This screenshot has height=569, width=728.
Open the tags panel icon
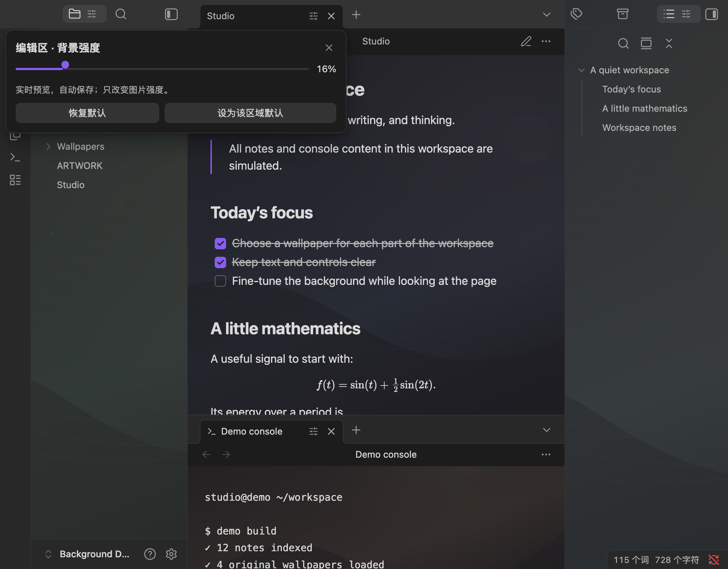[x=576, y=14]
